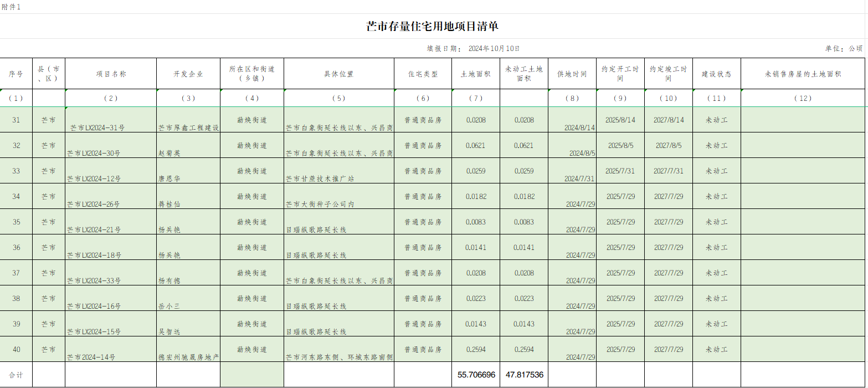This screenshot has height=388, width=868.
Task: Click the land area value 0.2594 in row 40
Action: (x=476, y=349)
